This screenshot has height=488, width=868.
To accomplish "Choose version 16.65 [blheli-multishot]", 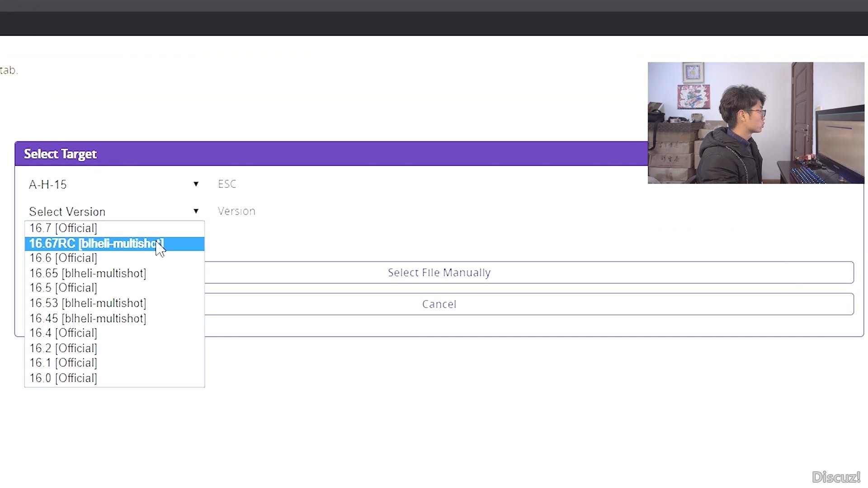I will point(114,273).
